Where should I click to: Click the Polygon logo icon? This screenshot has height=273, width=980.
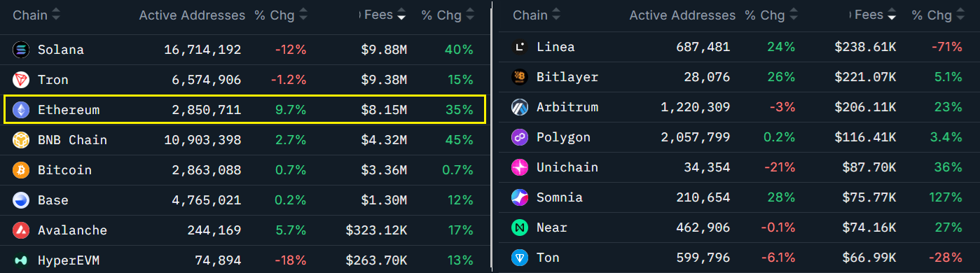(x=520, y=137)
